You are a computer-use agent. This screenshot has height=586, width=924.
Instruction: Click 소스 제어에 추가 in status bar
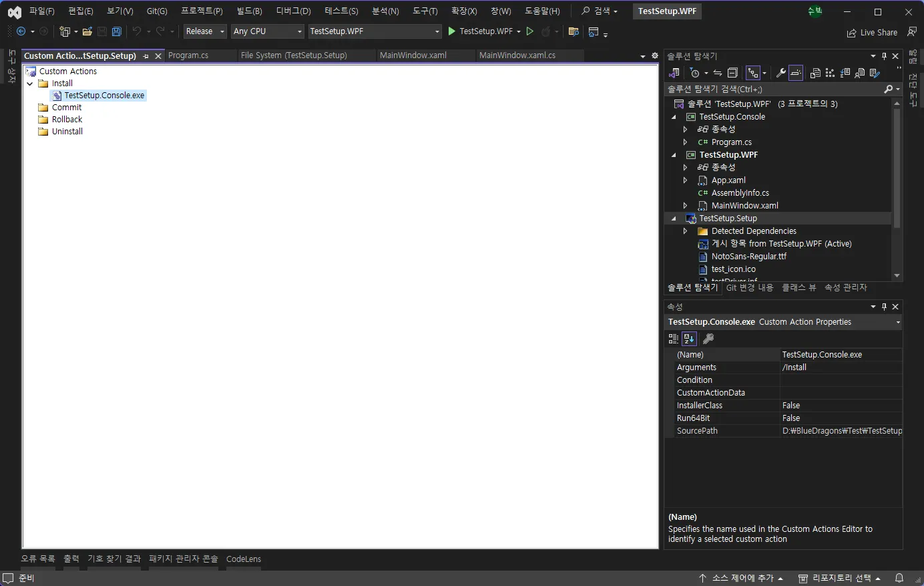point(741,578)
